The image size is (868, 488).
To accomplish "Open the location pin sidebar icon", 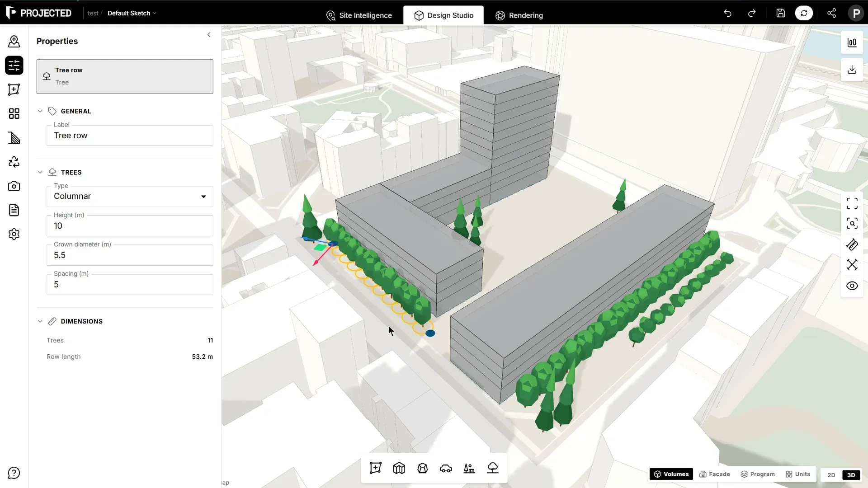I will click(14, 42).
